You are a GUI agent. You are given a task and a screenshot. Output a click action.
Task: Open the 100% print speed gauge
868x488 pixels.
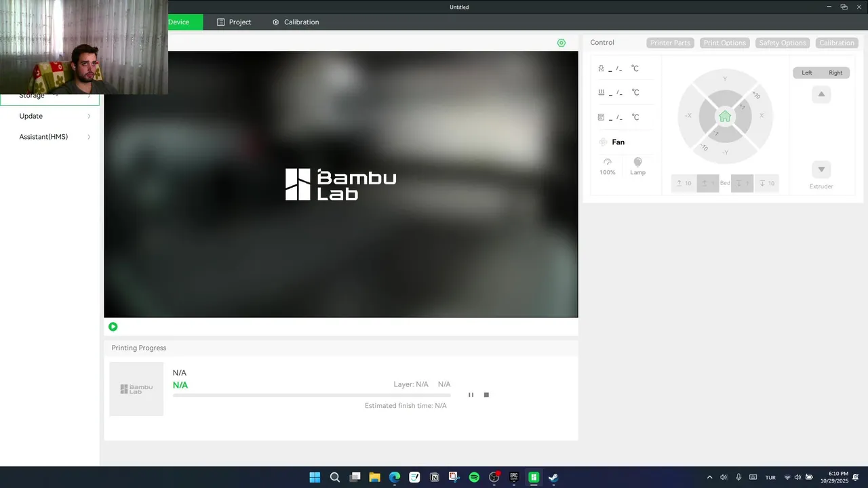608,166
